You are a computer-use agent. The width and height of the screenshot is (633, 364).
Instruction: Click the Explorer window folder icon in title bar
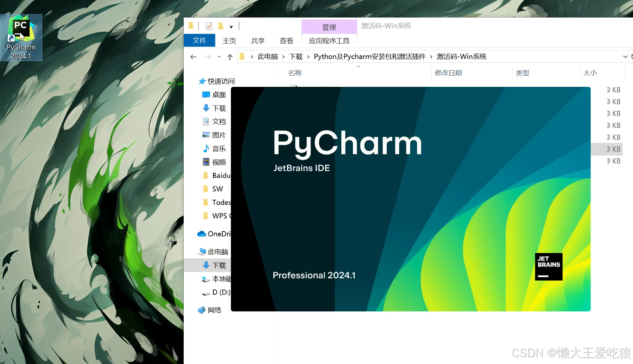pyautogui.click(x=191, y=26)
